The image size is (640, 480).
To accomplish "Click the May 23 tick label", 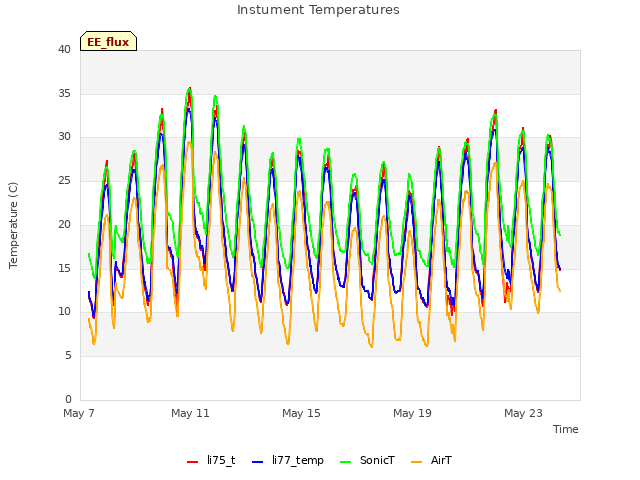I will (x=523, y=413).
